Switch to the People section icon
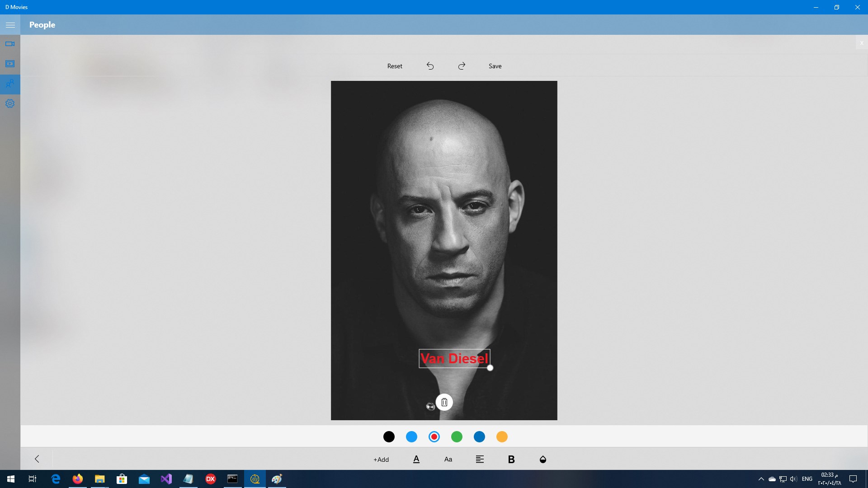 [10, 84]
